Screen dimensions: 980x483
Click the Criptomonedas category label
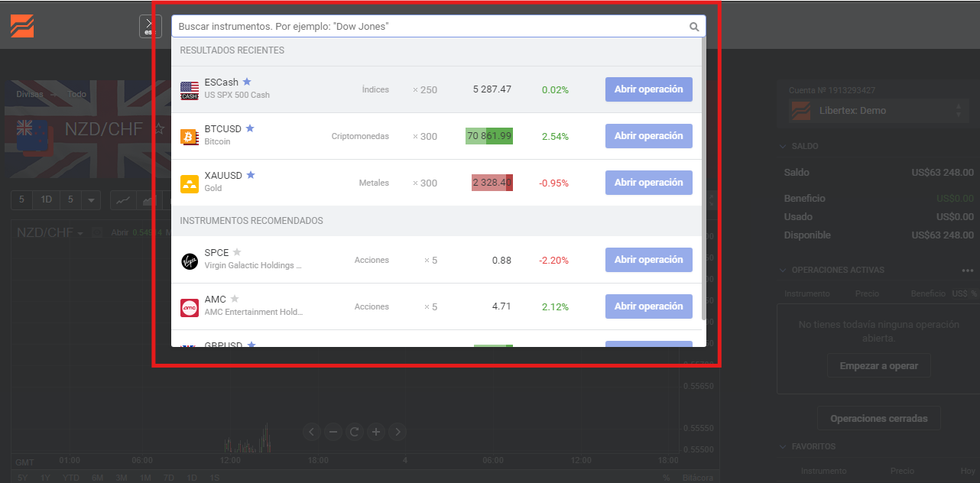pos(360,136)
